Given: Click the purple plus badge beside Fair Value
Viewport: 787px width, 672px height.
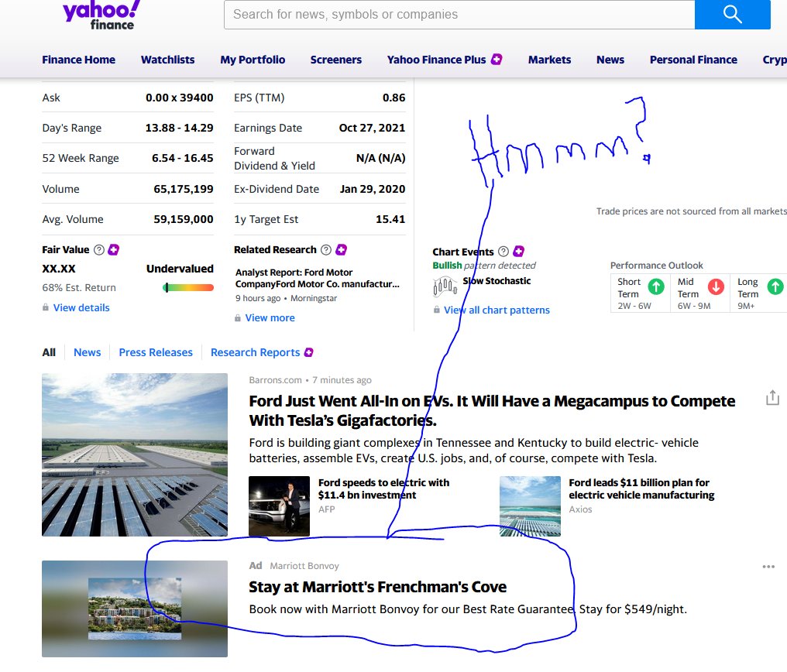Looking at the screenshot, I should [113, 249].
